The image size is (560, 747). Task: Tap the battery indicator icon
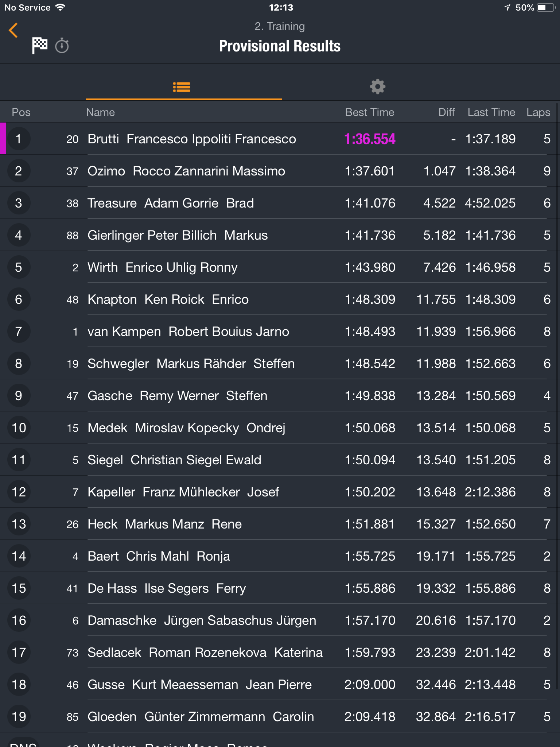pos(546,8)
